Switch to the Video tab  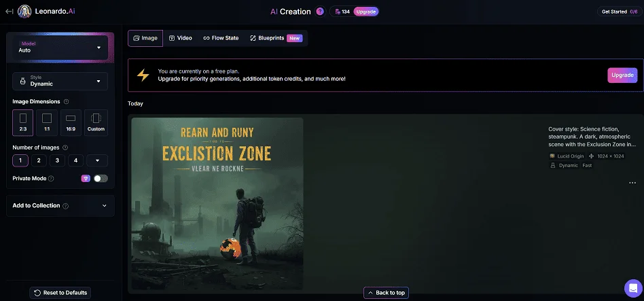(x=181, y=38)
